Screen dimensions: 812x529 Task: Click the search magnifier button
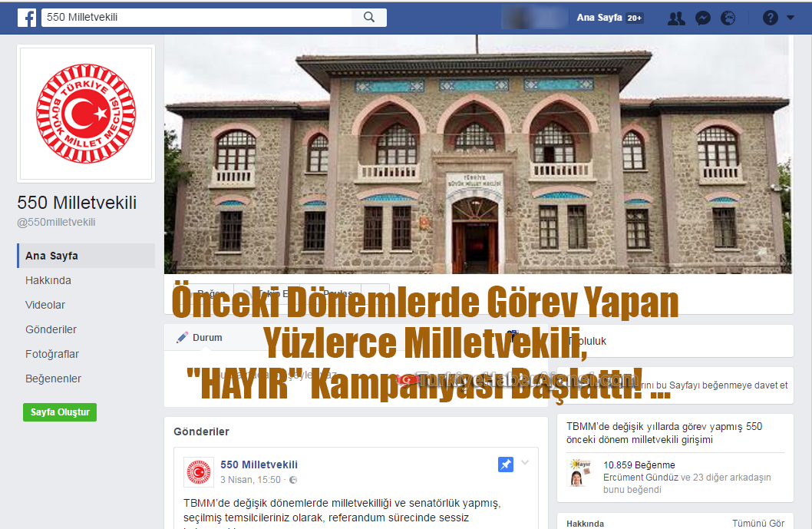coord(369,17)
